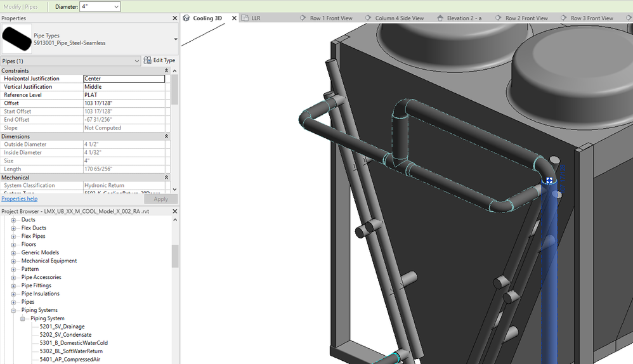The width and height of the screenshot is (633, 364).
Task: Close the Properties panel
Action: point(175,18)
